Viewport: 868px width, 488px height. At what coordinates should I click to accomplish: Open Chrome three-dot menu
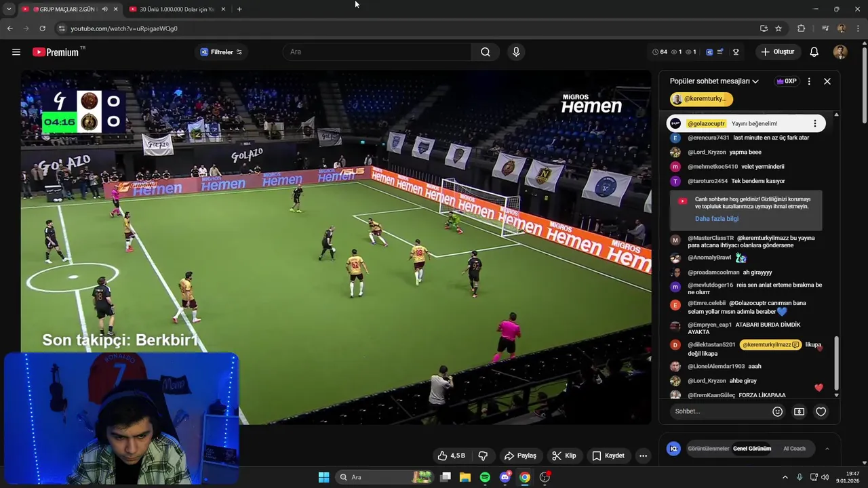pyautogui.click(x=859, y=28)
